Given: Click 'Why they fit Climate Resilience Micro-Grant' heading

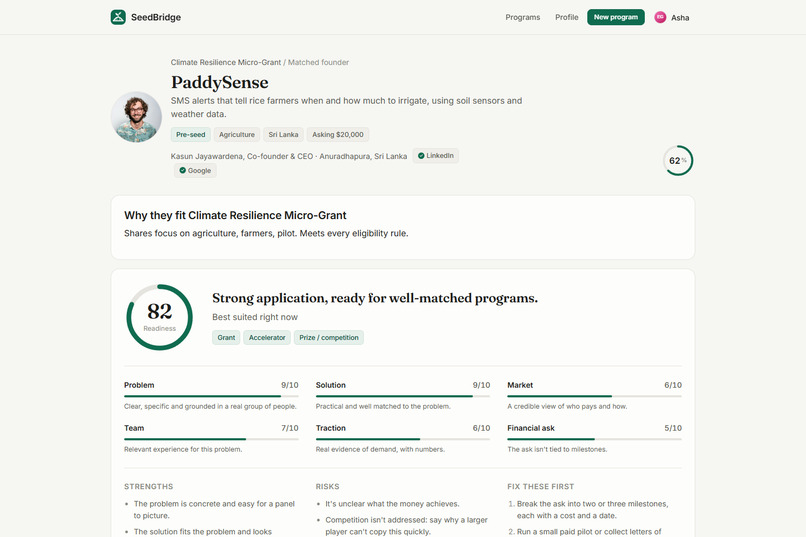Looking at the screenshot, I should click(235, 215).
